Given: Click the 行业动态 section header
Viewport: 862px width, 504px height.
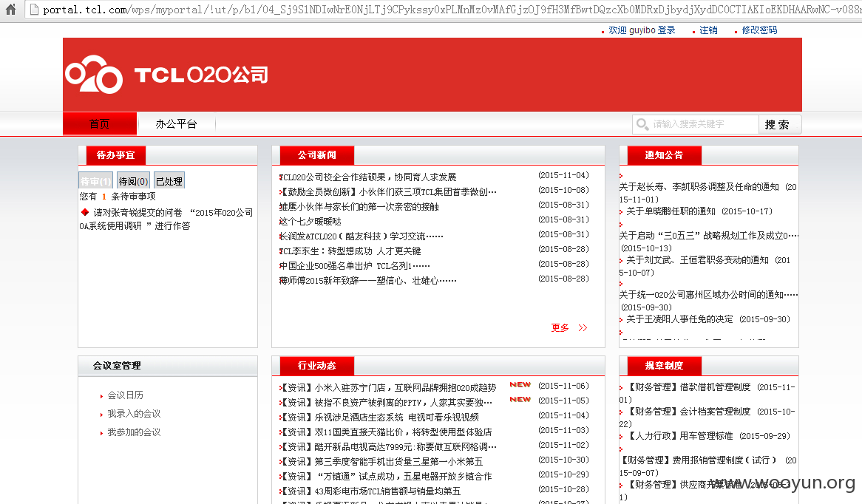Looking at the screenshot, I should click(316, 366).
